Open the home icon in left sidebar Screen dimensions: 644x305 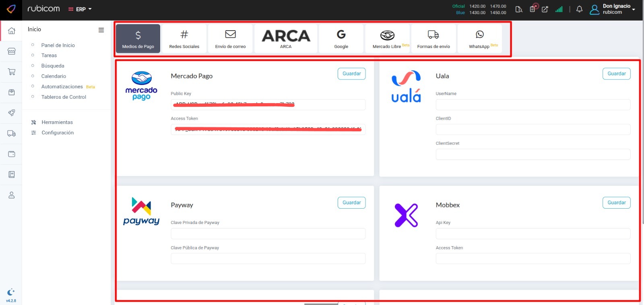12,31
